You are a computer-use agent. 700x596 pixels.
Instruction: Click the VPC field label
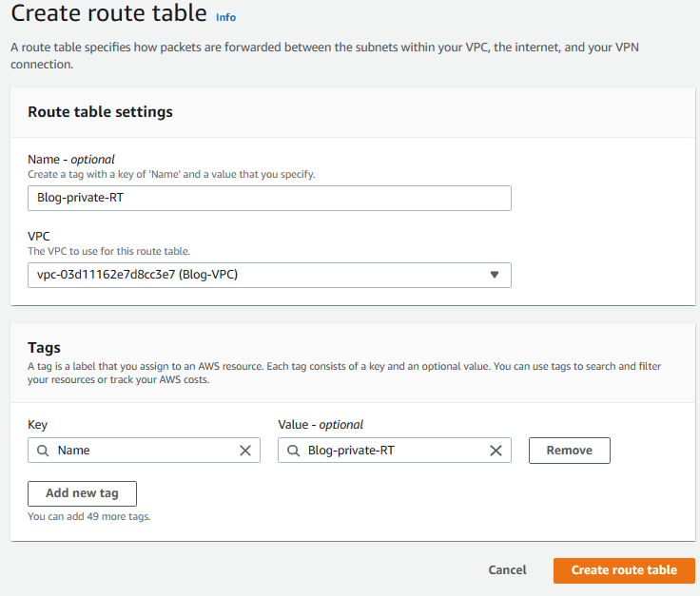tap(40, 237)
